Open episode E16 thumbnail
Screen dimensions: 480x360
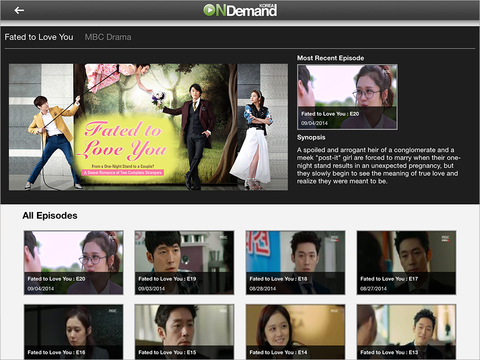[x=74, y=332]
